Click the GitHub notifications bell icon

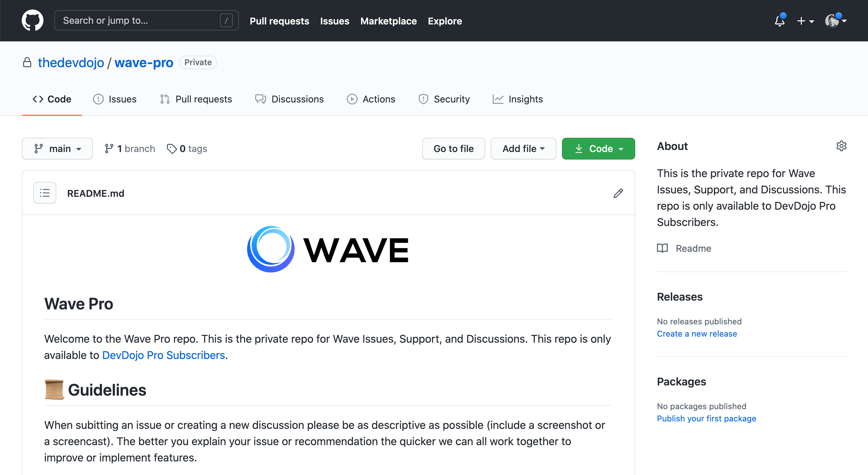pyautogui.click(x=778, y=20)
